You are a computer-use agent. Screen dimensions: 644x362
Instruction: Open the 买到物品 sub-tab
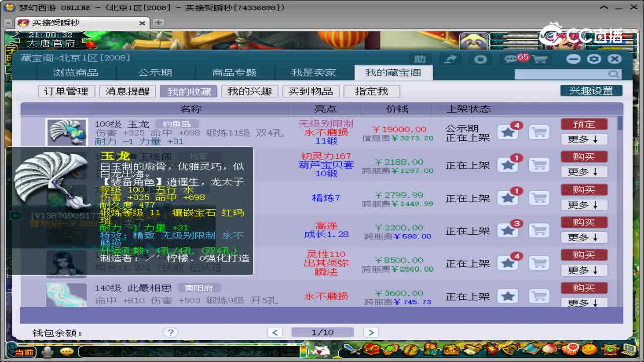click(310, 91)
